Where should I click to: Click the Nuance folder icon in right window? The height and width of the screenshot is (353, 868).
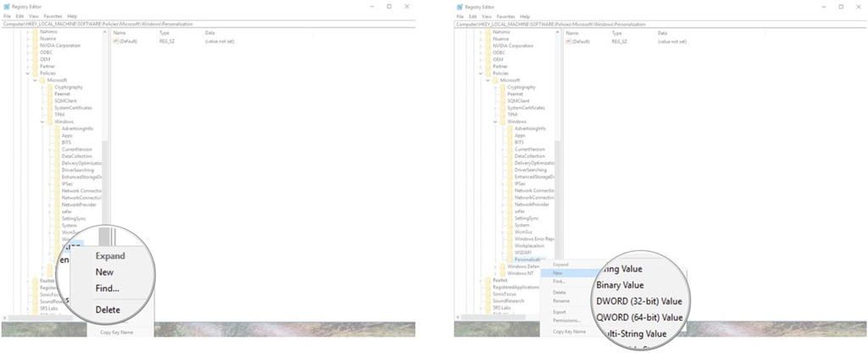(487, 39)
